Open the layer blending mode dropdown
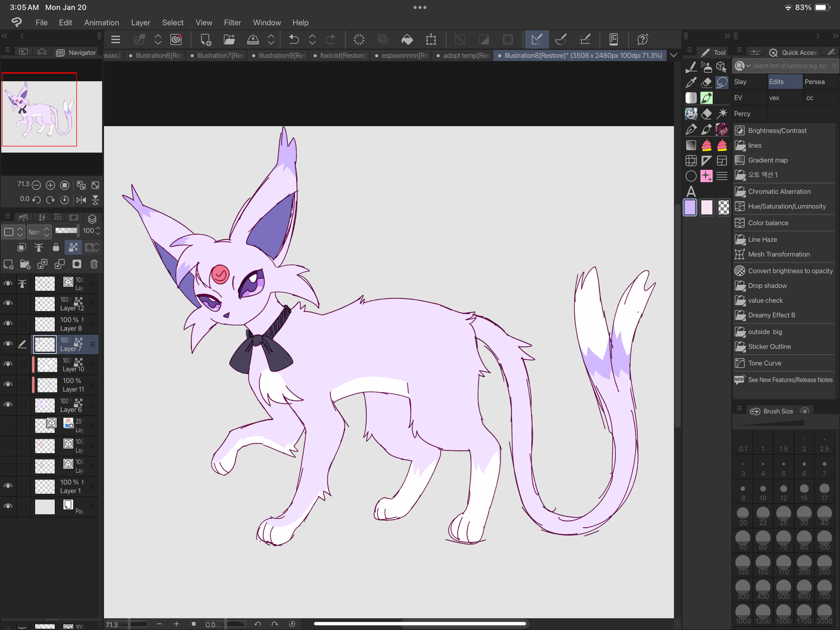This screenshot has height=630, width=840. click(x=39, y=231)
